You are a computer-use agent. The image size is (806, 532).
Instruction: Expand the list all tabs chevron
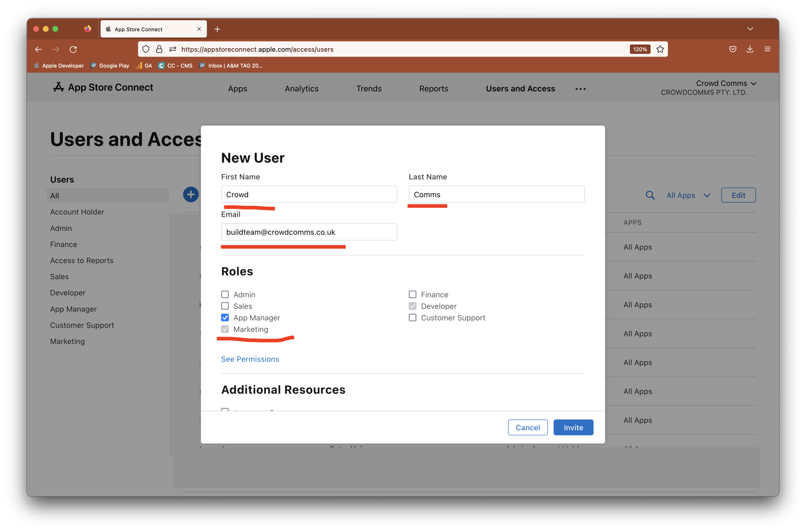tap(750, 29)
